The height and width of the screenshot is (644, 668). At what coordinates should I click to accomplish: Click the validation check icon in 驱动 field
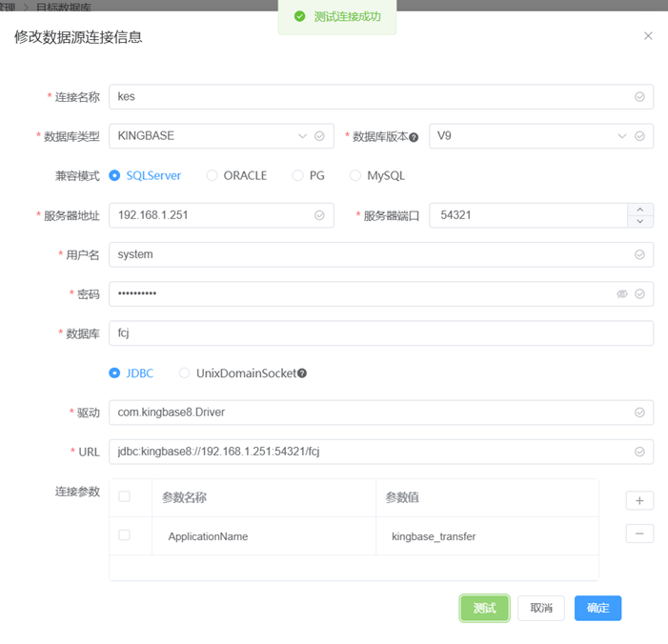639,413
